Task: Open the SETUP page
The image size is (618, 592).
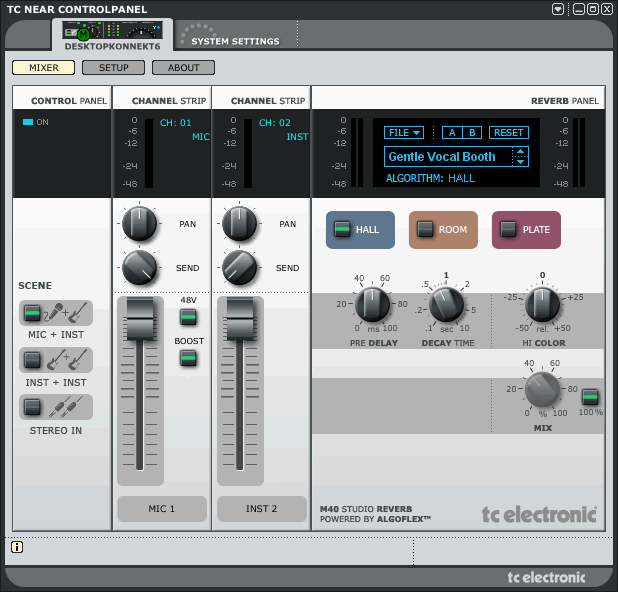Action: point(114,67)
